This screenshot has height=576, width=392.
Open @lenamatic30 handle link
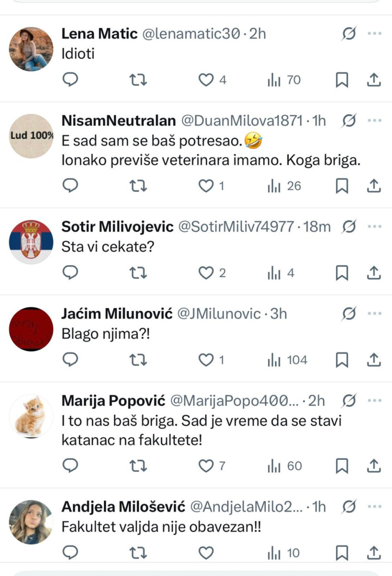coord(191,34)
